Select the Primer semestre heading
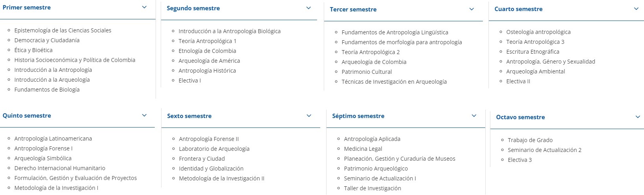 click(x=26, y=7)
